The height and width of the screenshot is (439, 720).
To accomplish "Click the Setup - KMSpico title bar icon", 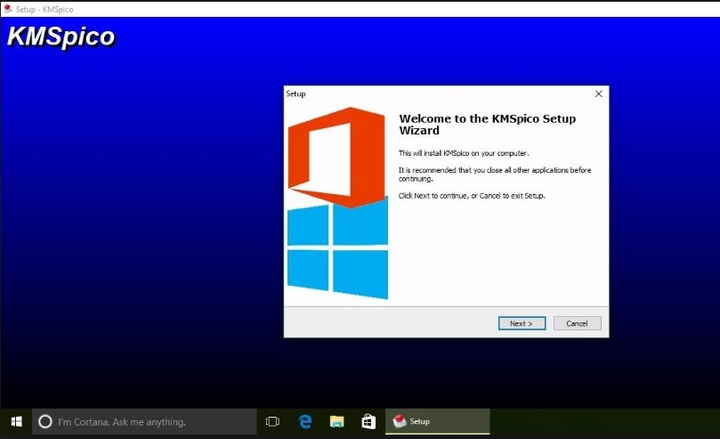I will click(x=7, y=9).
